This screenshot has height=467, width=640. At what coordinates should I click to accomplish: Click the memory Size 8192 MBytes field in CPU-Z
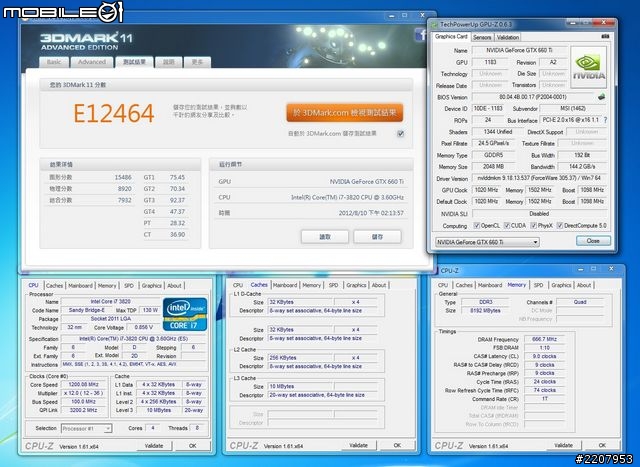pos(485,311)
